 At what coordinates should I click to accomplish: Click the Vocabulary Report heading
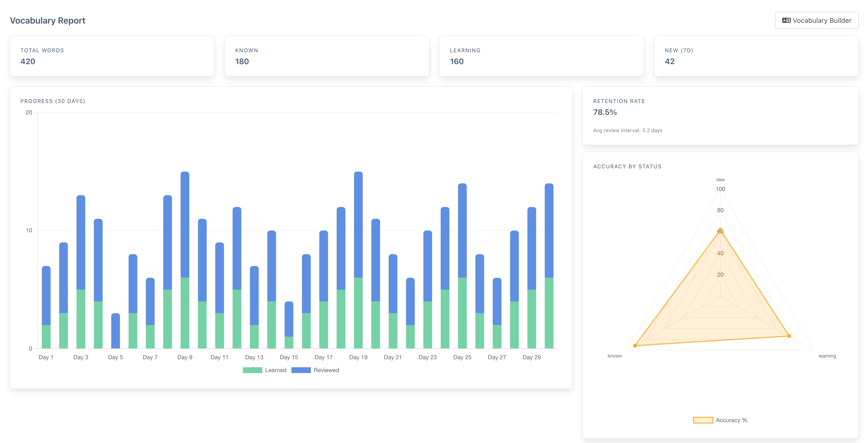point(48,21)
